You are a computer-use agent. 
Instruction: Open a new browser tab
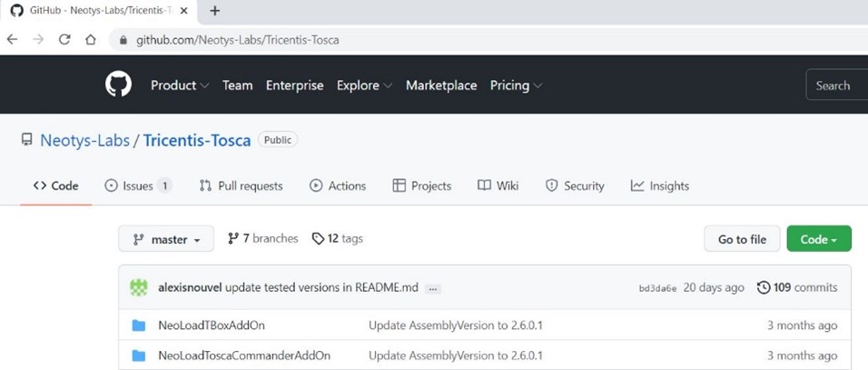[215, 11]
